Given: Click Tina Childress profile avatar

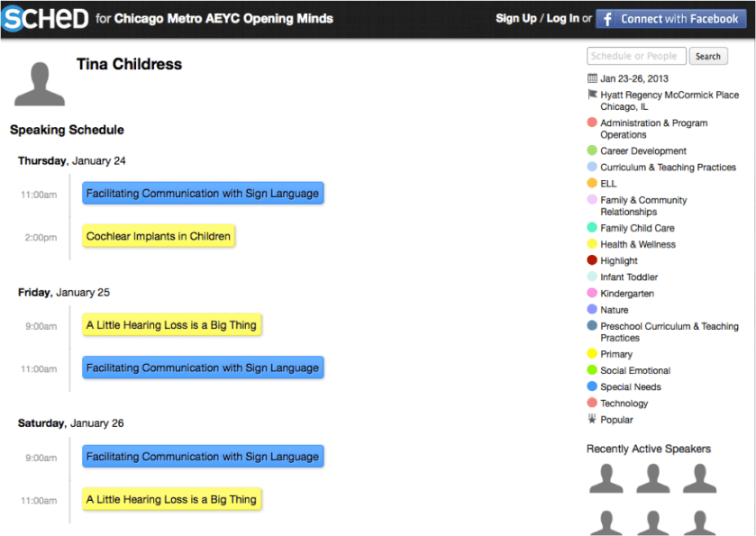Looking at the screenshot, I should (x=40, y=84).
